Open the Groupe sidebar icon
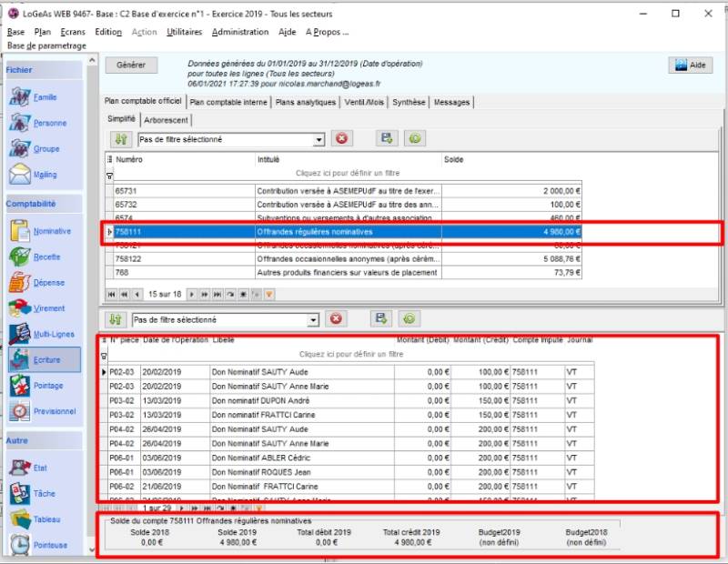Screen dimensions: 728x564 coord(20,148)
